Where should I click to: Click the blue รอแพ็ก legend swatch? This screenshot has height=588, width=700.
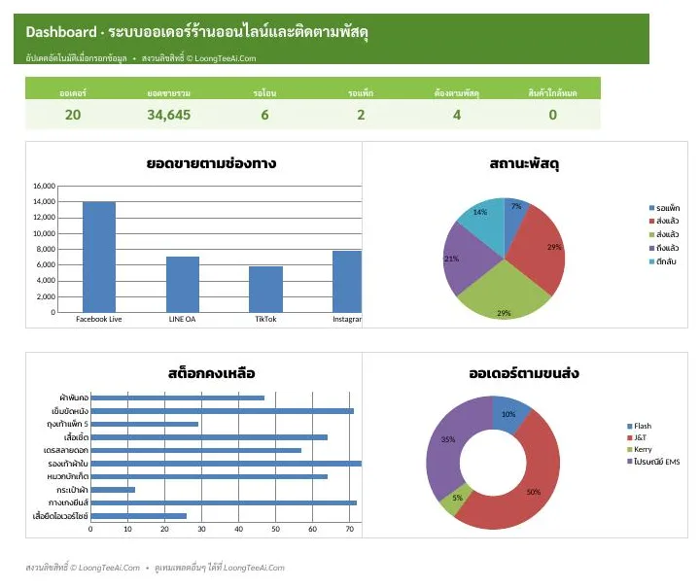coord(651,208)
